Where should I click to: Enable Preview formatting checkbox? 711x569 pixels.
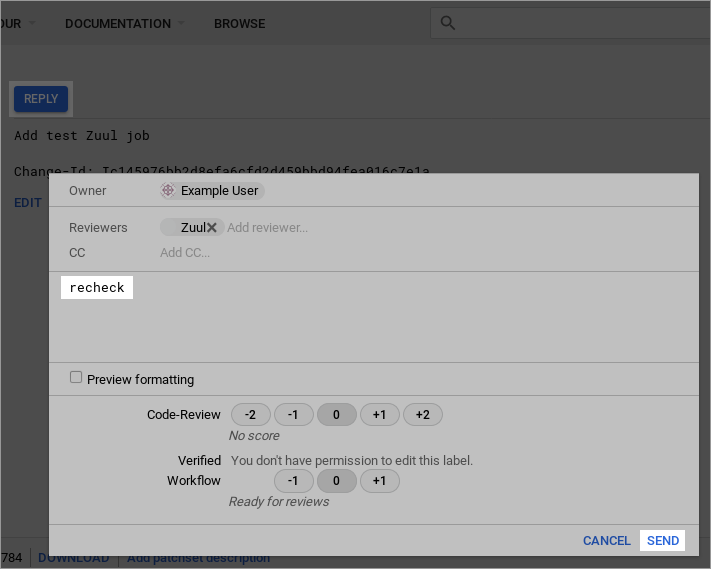pyautogui.click(x=76, y=378)
